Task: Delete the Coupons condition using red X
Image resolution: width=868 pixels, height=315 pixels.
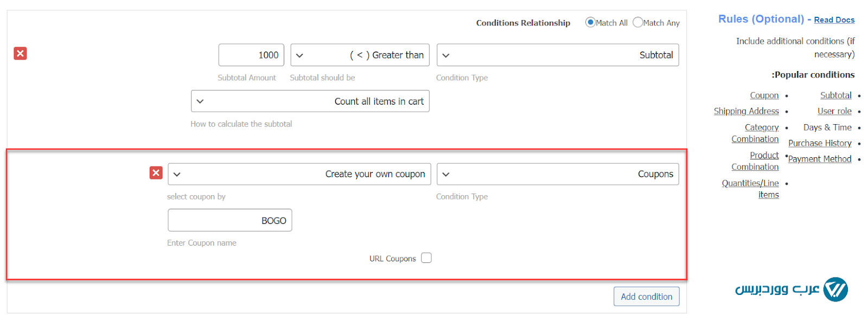Action: [x=156, y=173]
